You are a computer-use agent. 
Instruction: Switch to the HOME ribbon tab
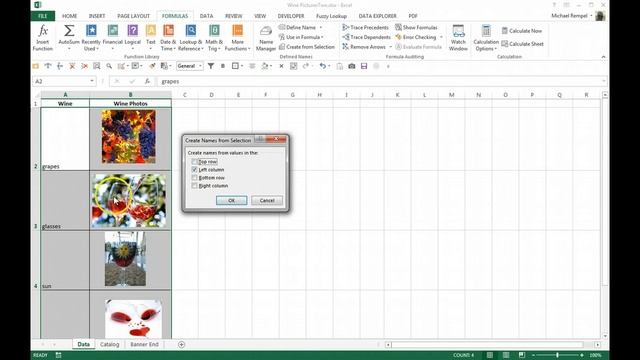tap(69, 16)
